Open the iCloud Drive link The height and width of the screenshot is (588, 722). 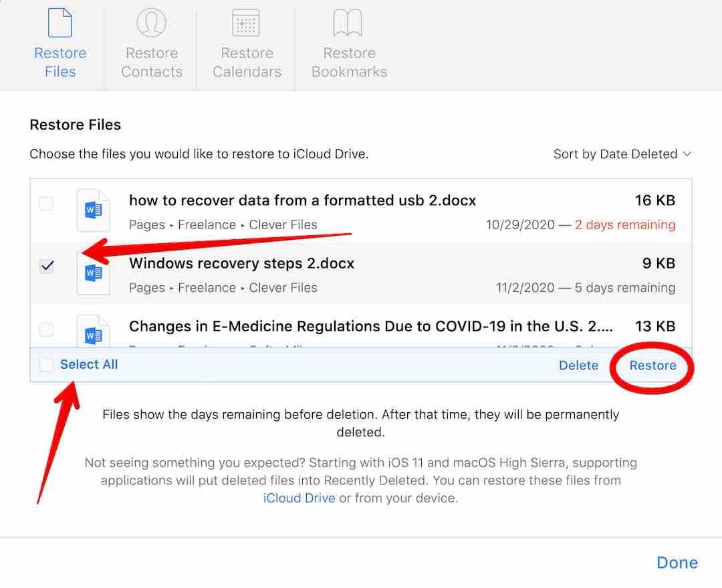[299, 498]
